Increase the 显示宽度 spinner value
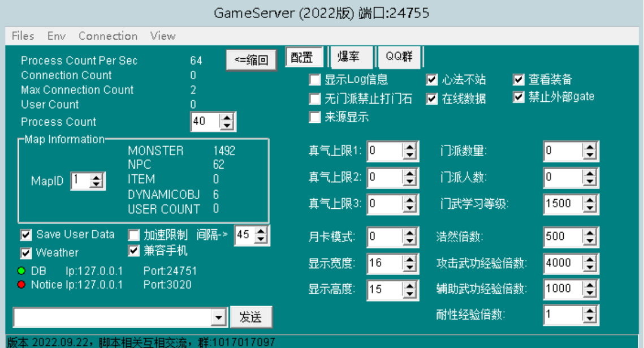Image resolution: width=644 pixels, height=348 pixels. [410, 259]
